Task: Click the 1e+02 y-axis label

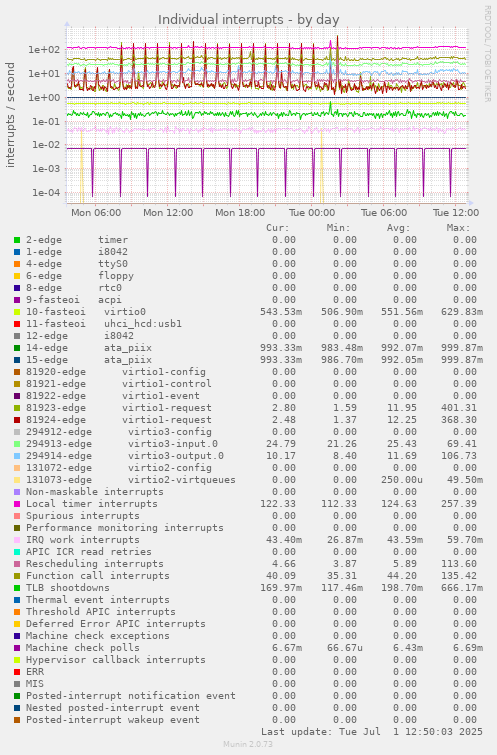Action: 44,50
